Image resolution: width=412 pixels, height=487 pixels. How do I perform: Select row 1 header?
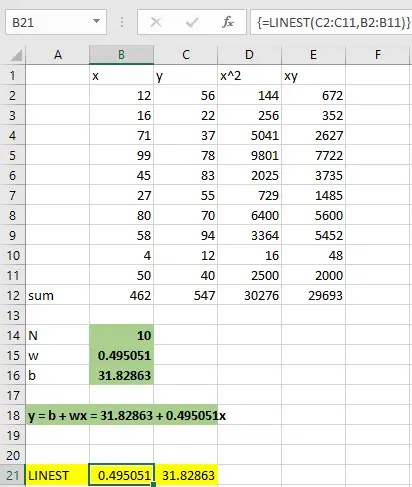13,75
